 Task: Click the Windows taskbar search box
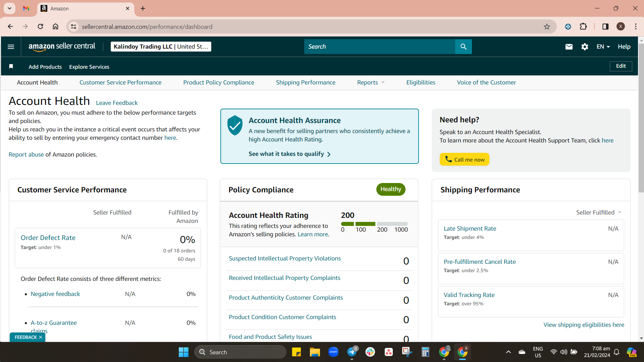[240, 352]
